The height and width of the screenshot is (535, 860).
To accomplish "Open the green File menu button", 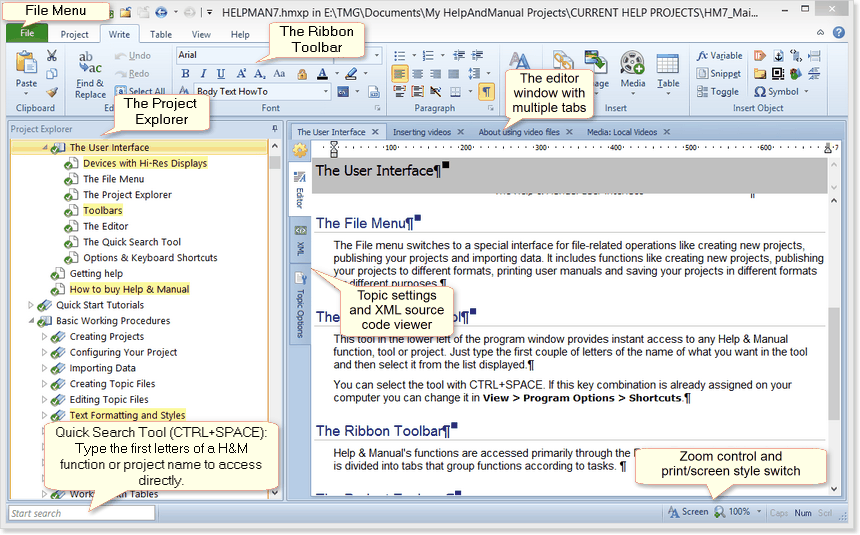I will coord(27,34).
